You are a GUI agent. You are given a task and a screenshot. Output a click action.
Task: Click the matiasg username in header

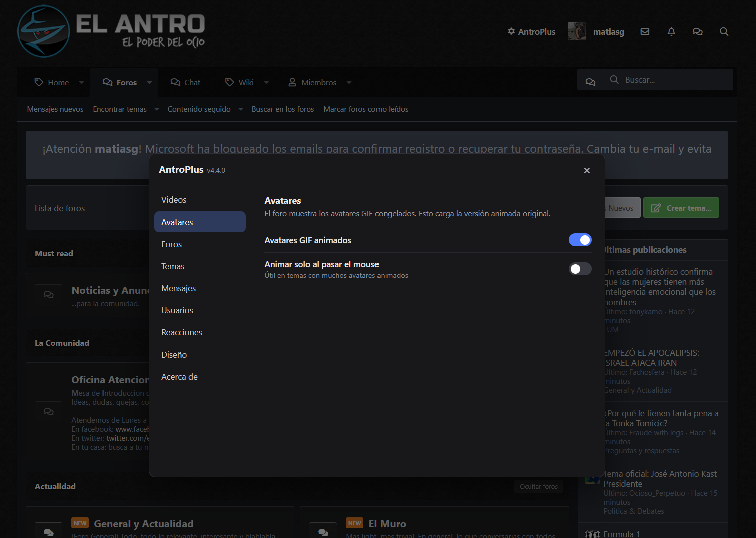(609, 32)
